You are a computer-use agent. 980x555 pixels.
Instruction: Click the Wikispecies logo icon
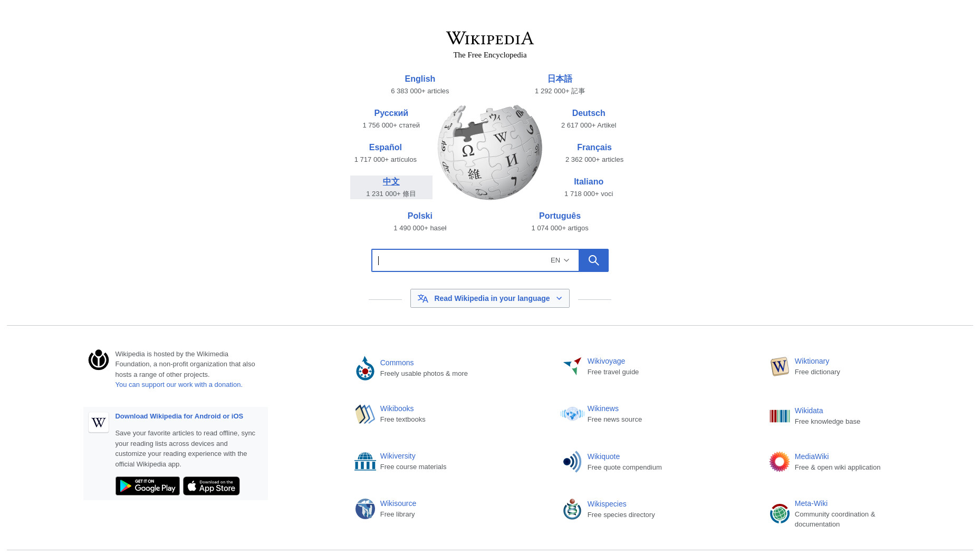tap(572, 509)
